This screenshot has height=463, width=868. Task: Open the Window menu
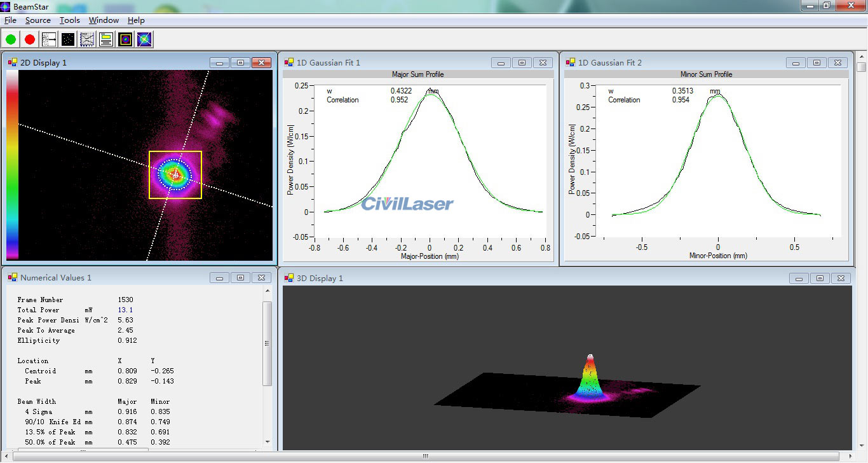pyautogui.click(x=103, y=20)
